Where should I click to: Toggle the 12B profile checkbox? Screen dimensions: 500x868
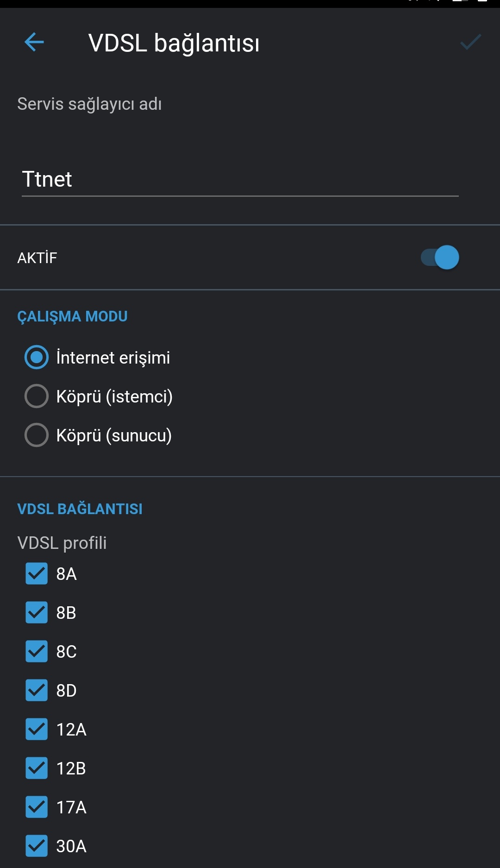(37, 768)
